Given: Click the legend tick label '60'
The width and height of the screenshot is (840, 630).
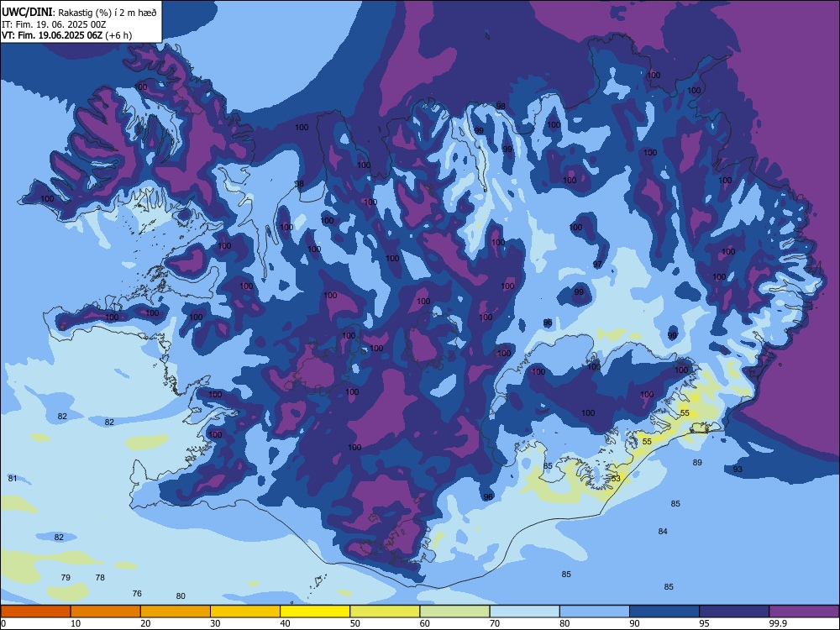Looking at the screenshot, I should coord(425,623).
